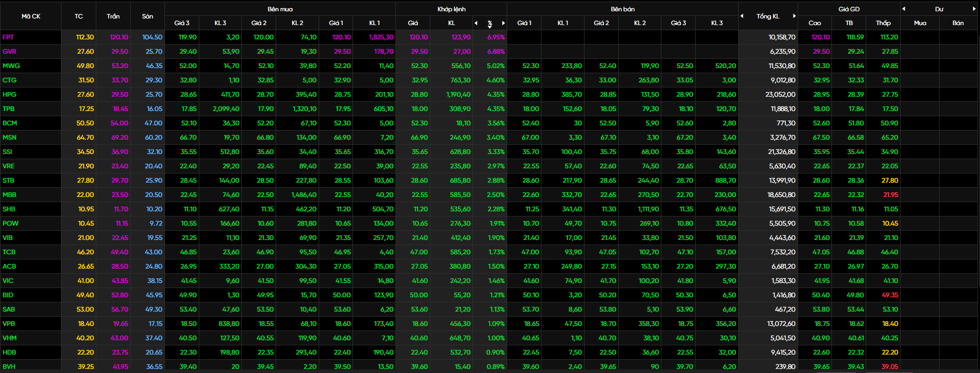Open the SSI stock symbol
This screenshot has height=373, width=980.
point(7,152)
